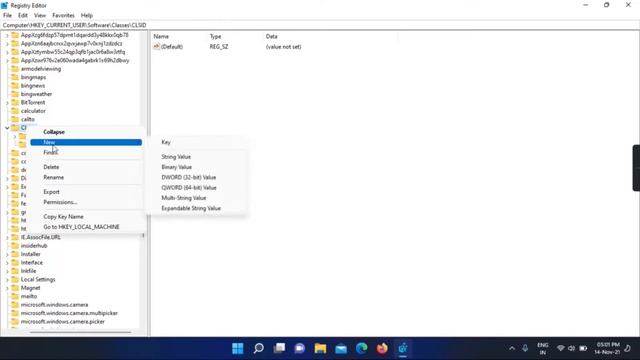Expand the Magnet key
This screenshot has width=640, height=360.
click(7, 288)
